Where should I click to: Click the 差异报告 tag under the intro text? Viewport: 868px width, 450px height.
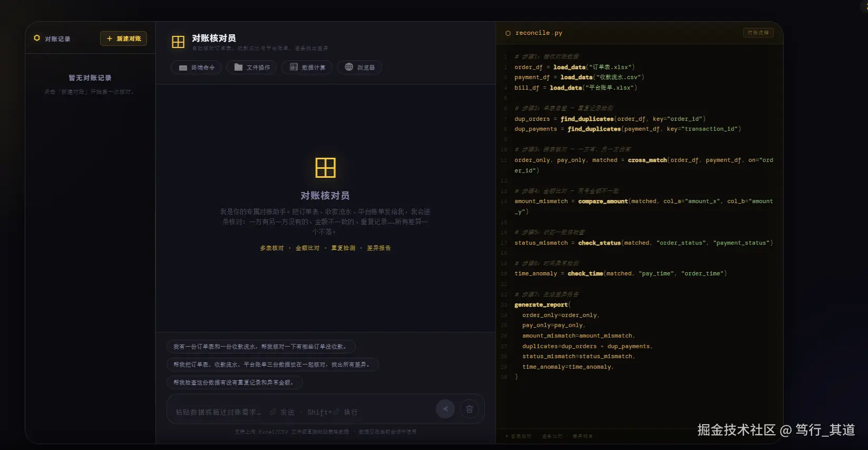click(x=379, y=248)
